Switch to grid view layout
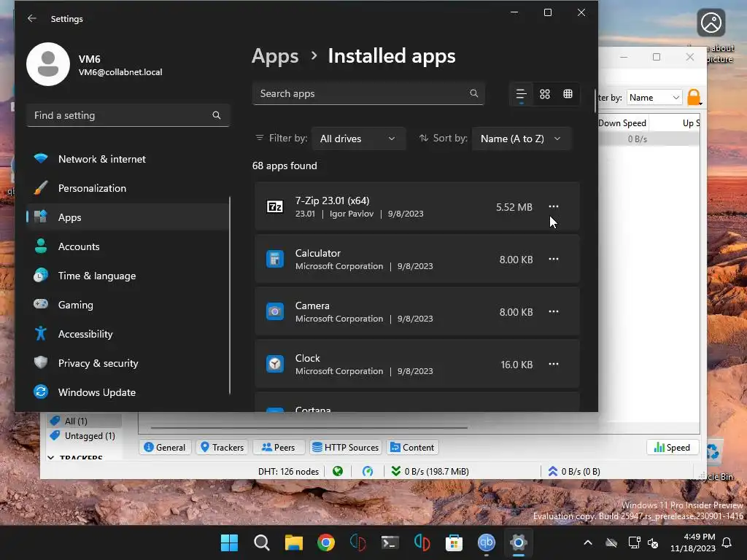Viewport: 747px width, 560px height. (x=544, y=94)
